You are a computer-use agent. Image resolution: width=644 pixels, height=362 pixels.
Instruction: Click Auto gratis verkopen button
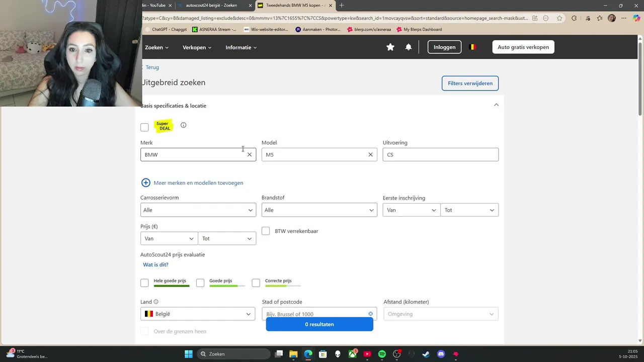523,47
